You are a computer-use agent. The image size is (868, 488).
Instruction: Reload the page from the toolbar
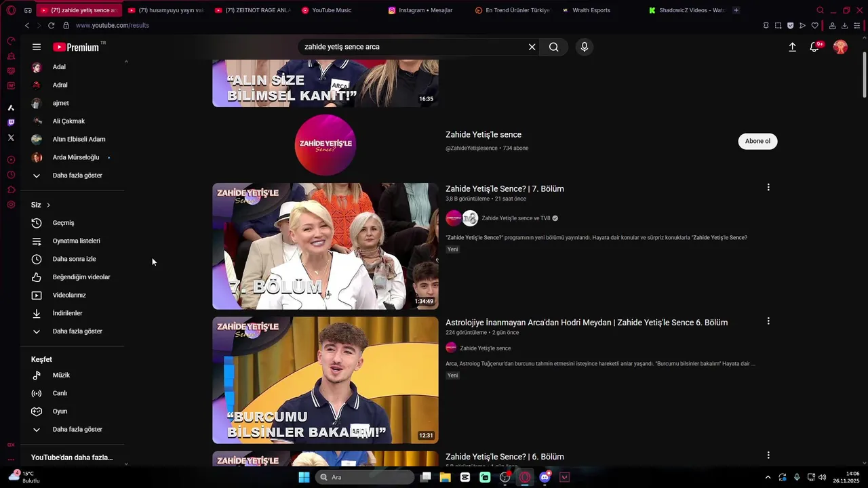coord(51,25)
